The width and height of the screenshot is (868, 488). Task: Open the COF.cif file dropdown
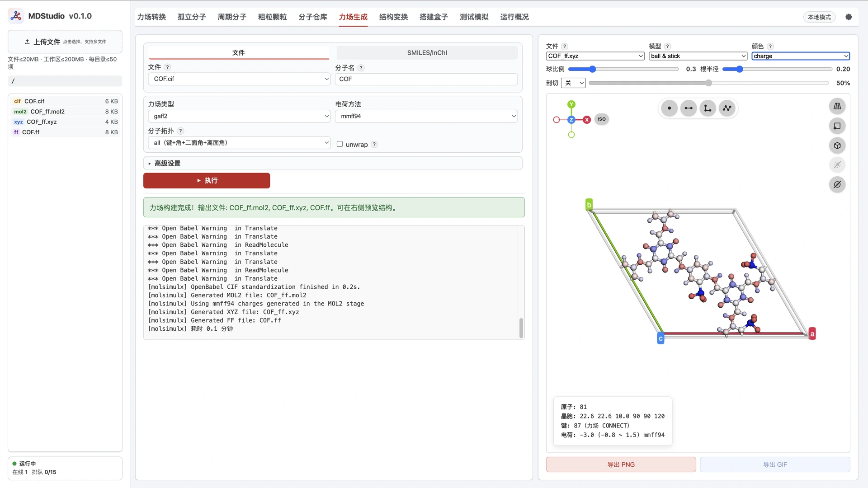(239, 79)
